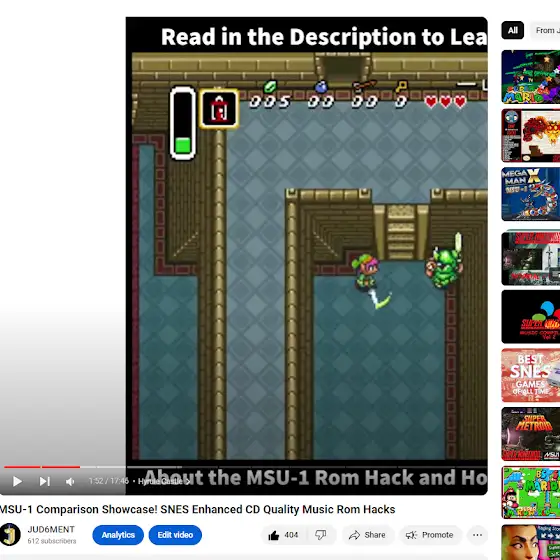
Task: Select the From filter chip beside All
Action: point(545,30)
